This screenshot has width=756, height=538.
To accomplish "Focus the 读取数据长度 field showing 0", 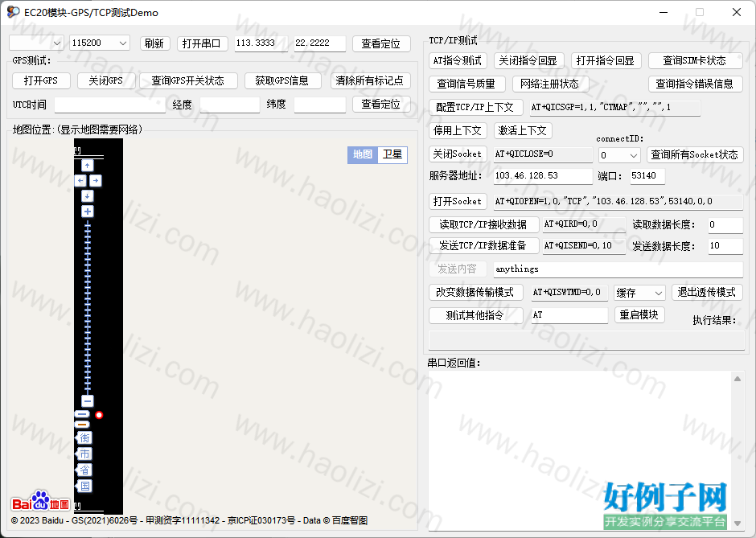I will [725, 224].
